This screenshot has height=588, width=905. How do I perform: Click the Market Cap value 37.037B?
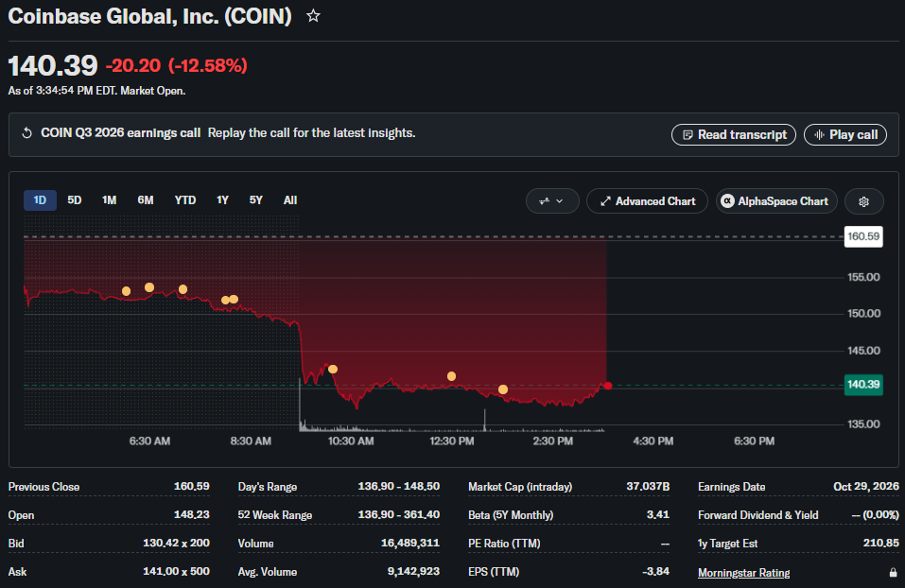(x=648, y=487)
